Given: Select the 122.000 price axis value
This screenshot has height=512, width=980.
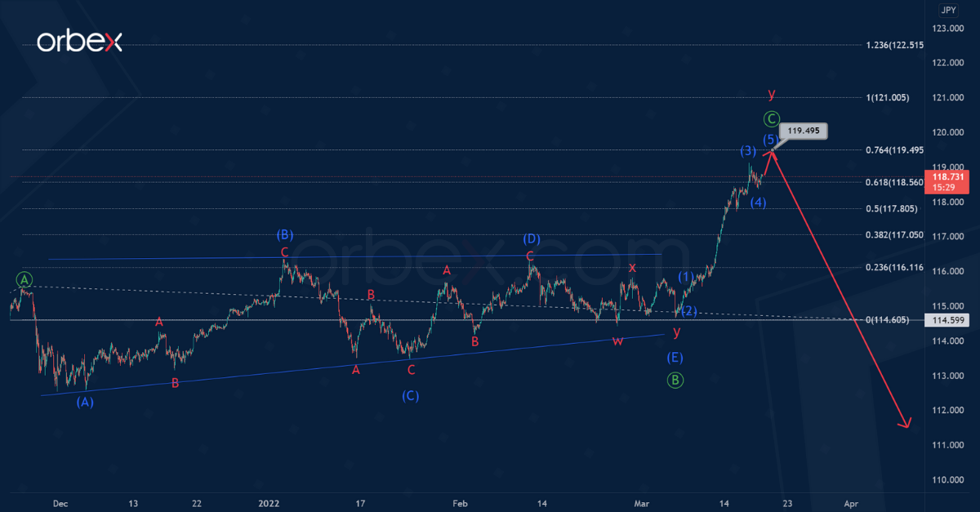Looking at the screenshot, I should [x=947, y=63].
